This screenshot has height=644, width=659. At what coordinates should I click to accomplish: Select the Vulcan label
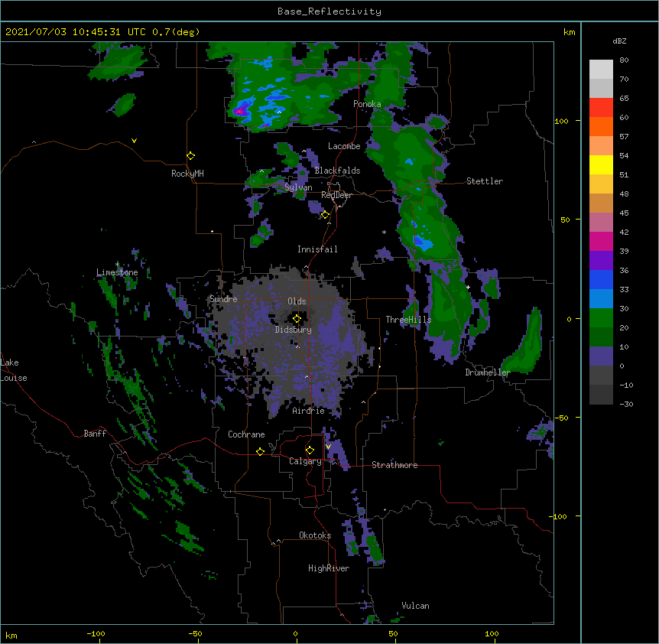pos(415,606)
